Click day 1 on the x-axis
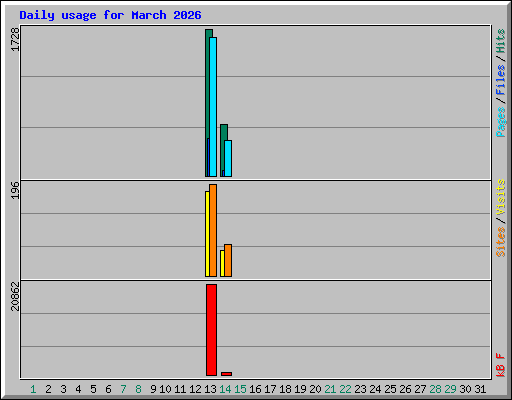 pos(33,389)
